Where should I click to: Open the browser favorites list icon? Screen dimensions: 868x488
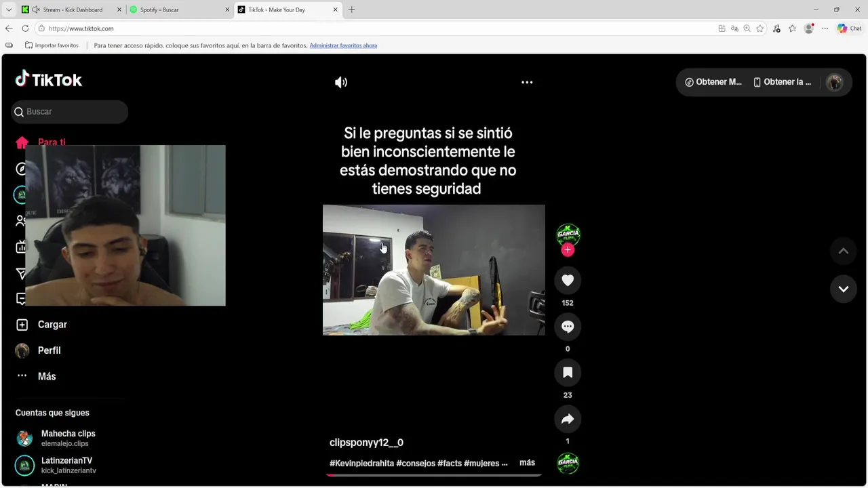click(x=792, y=28)
